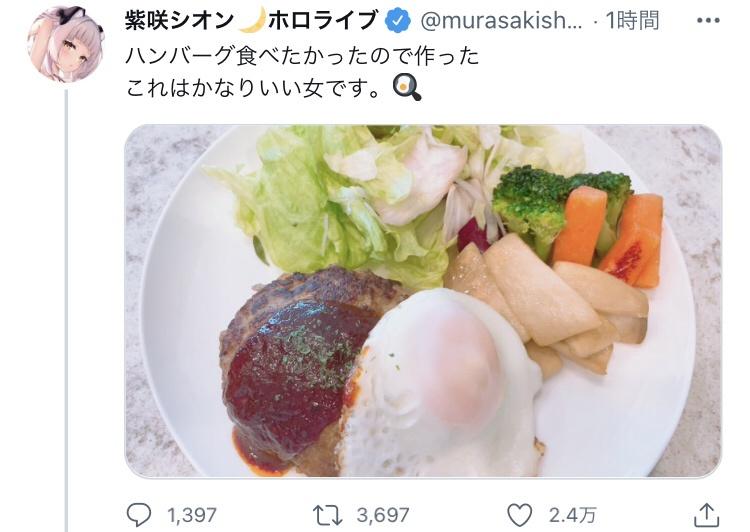This screenshot has height=532, width=750.
Task: Click the display name 紫咲シオン ホロライブ
Action: click(x=251, y=21)
